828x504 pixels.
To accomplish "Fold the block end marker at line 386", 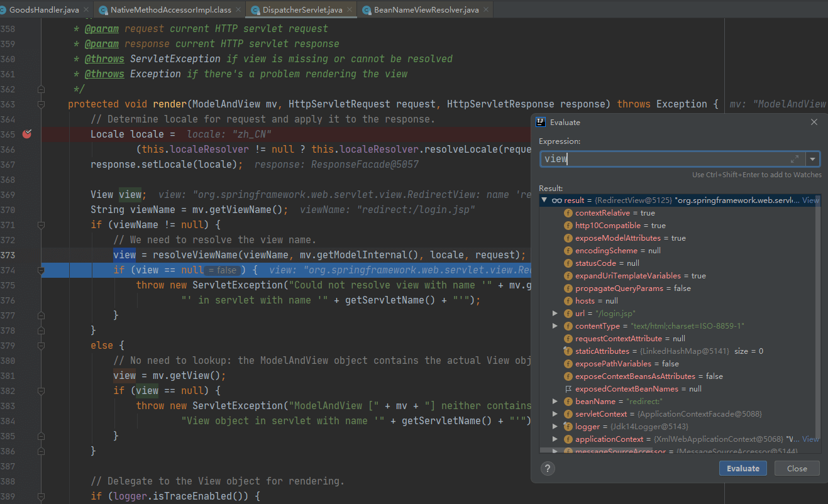I will click(x=41, y=451).
